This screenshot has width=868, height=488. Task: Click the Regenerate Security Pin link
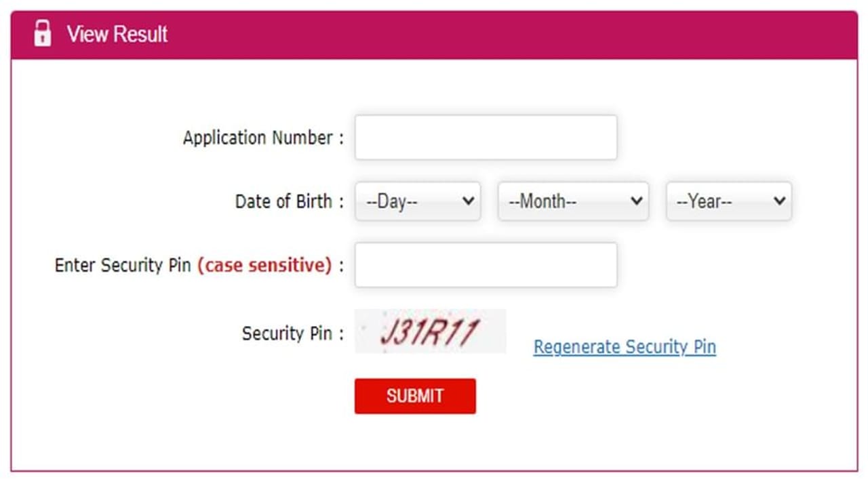625,347
